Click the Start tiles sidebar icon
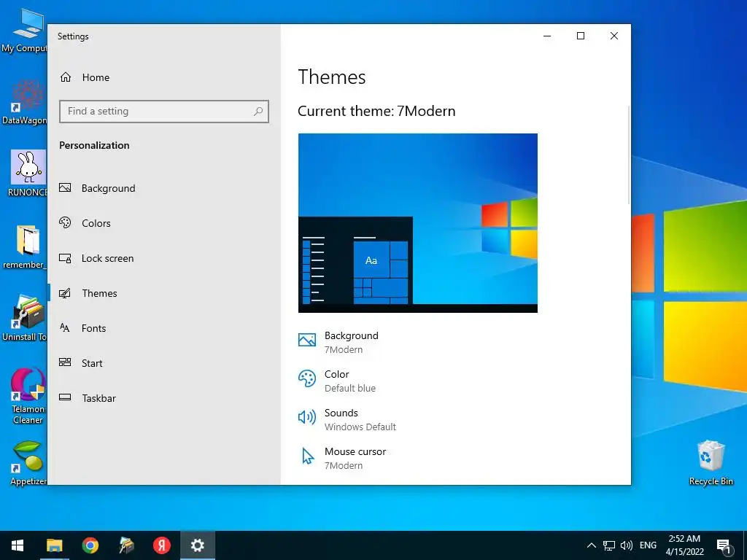Image resolution: width=747 pixels, height=560 pixels. tap(65, 362)
